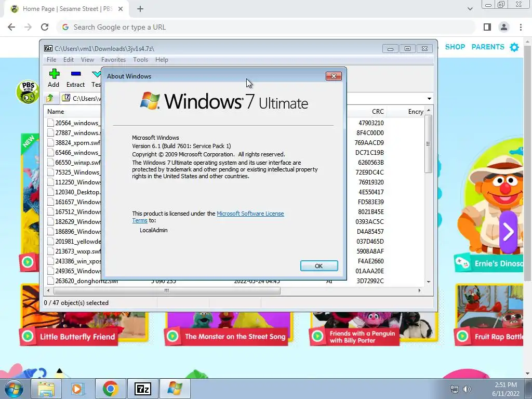The height and width of the screenshot is (399, 532).
Task: Click the 7-Zip vertical scrollbar thumb
Action: pos(428,144)
